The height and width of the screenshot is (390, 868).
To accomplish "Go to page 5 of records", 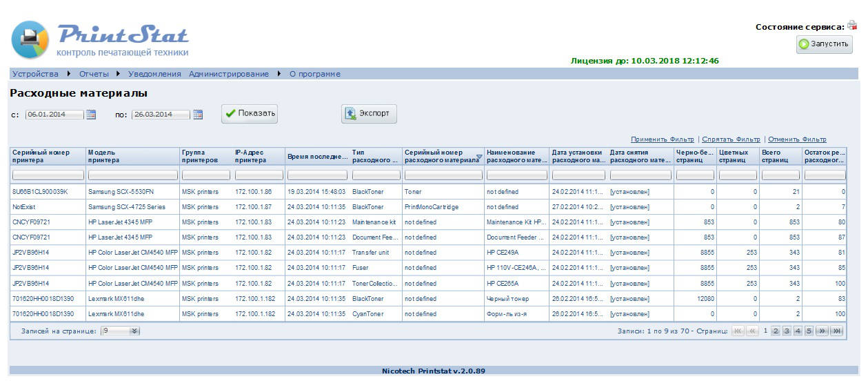I will 809,331.
